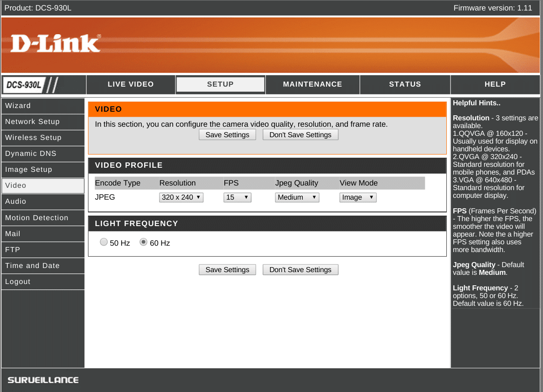This screenshot has height=392, width=543.
Task: Open the Motion Detection settings page
Action: [43, 218]
